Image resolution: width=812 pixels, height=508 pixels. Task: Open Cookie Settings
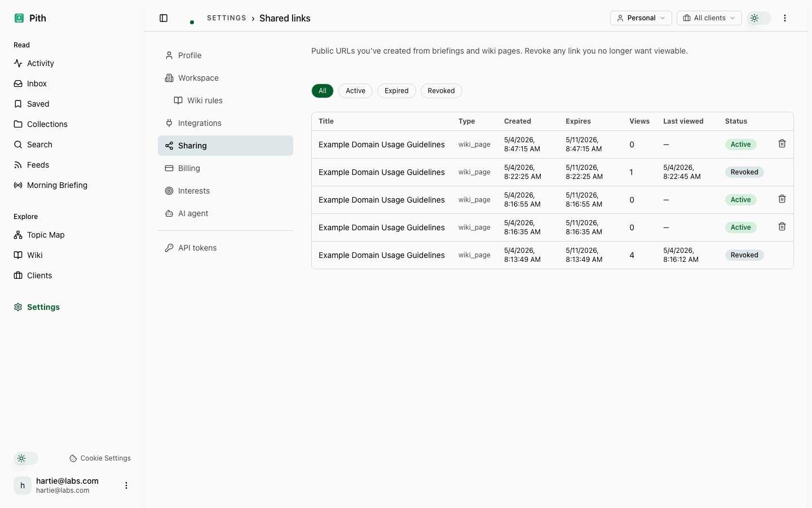click(x=100, y=458)
